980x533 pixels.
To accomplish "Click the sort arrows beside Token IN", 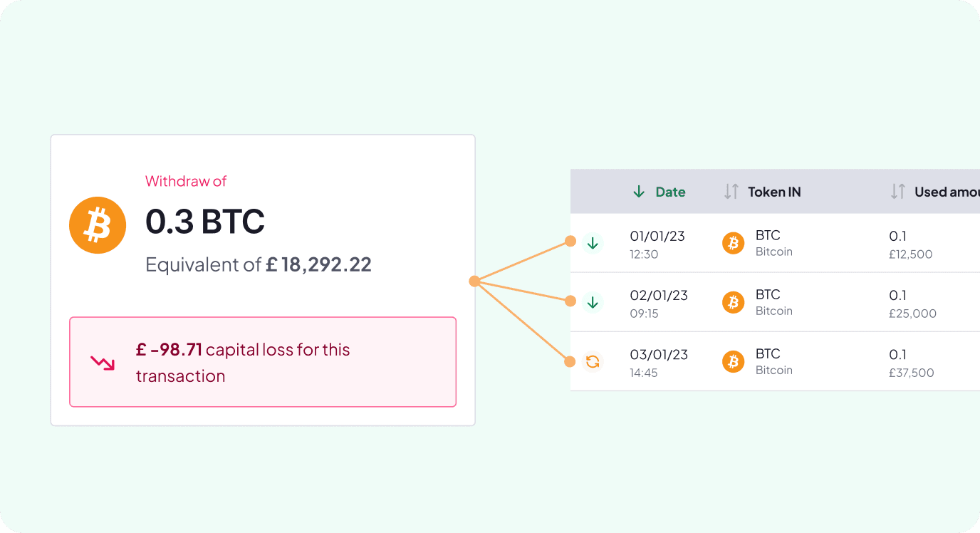I will point(731,192).
